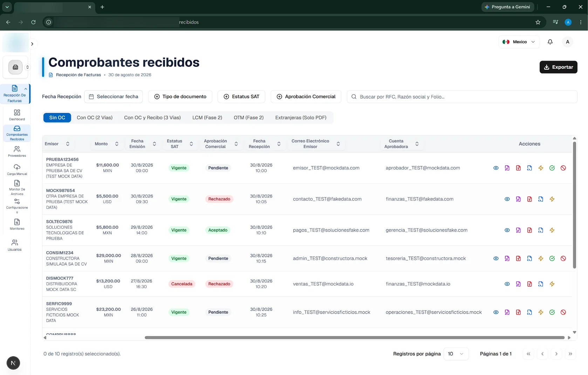Image resolution: width=588 pixels, height=375 pixels.
Task: Collapse the Recepción De Facturas menu section
Action: pyautogui.click(x=26, y=89)
